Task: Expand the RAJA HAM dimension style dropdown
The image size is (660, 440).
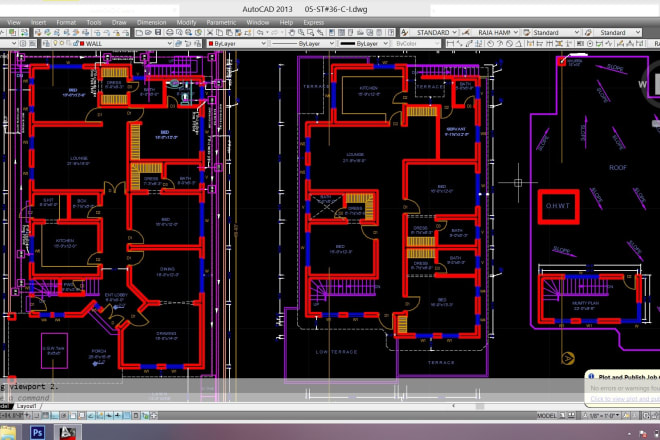Action: [516, 32]
